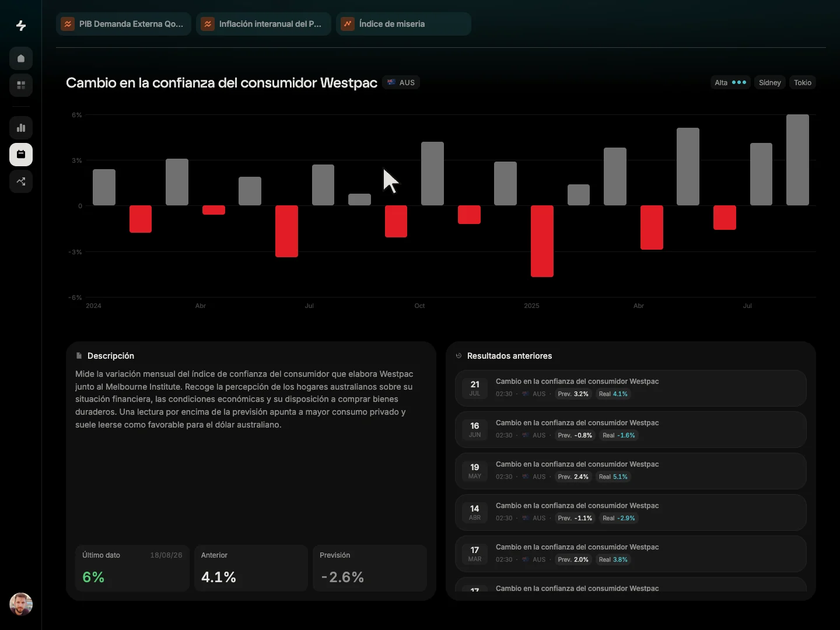Image resolution: width=840 pixels, height=630 pixels.
Task: Click the 3% y-axis label
Action: tap(77, 160)
